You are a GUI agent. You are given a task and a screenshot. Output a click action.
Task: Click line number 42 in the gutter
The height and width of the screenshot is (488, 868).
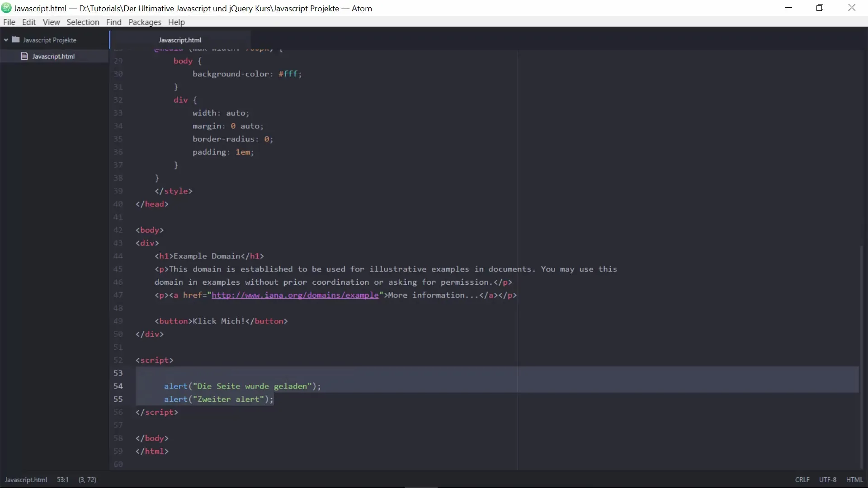118,230
